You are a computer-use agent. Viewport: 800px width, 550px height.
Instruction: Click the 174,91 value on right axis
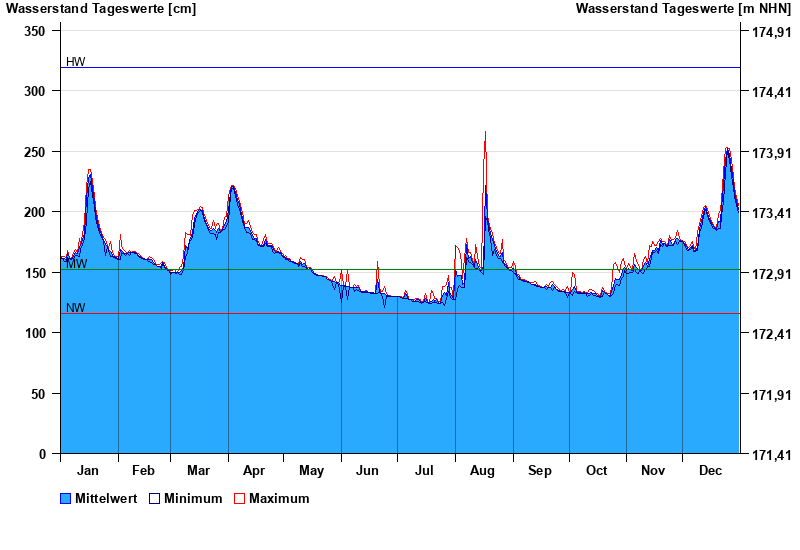771,32
